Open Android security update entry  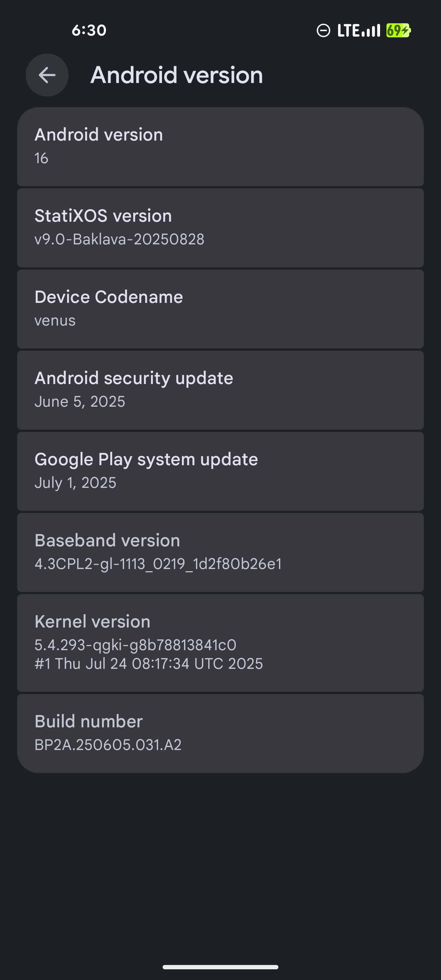(220, 390)
